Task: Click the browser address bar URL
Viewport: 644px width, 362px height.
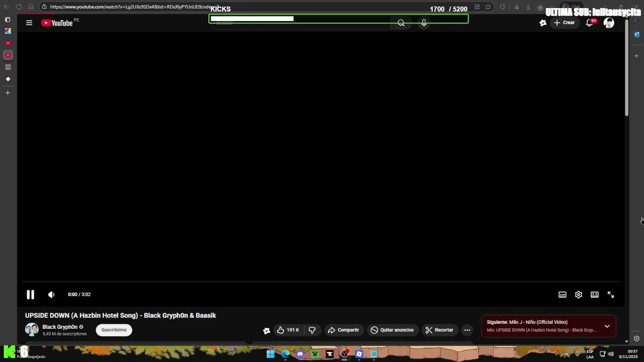Action: (x=133, y=7)
